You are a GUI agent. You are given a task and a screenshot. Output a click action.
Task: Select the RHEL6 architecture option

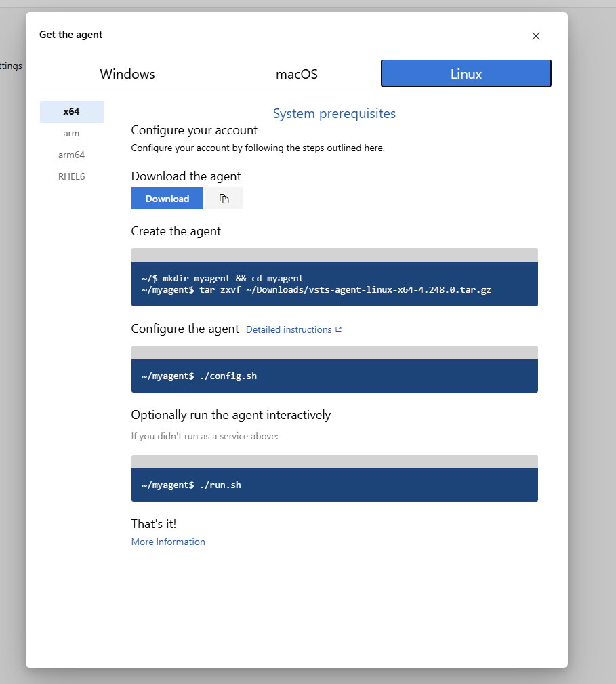(72, 176)
